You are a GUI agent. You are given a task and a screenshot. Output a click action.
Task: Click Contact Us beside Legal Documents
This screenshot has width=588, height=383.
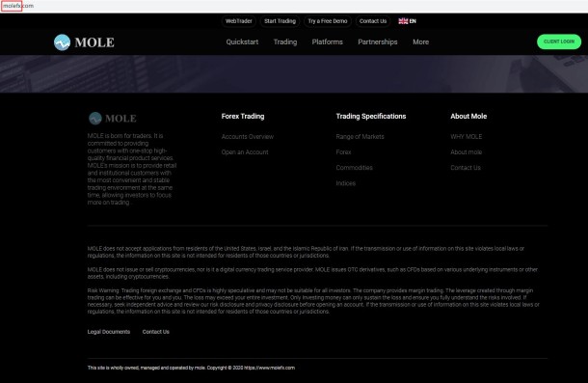pyautogui.click(x=155, y=332)
